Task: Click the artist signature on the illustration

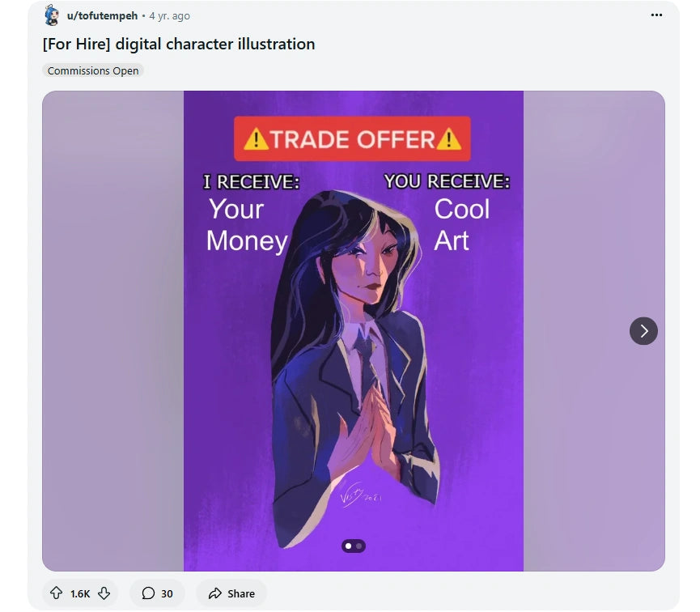Action: pyautogui.click(x=360, y=495)
